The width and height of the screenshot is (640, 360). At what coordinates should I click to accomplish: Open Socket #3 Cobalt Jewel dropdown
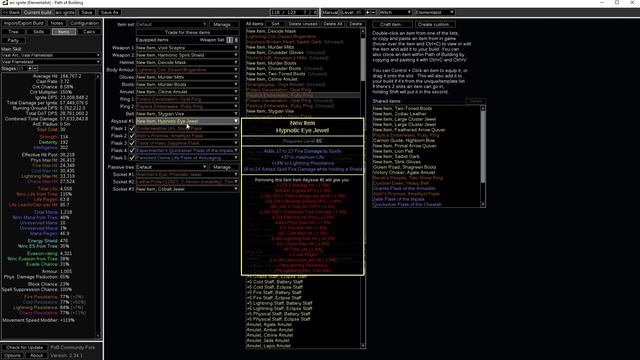(x=187, y=189)
